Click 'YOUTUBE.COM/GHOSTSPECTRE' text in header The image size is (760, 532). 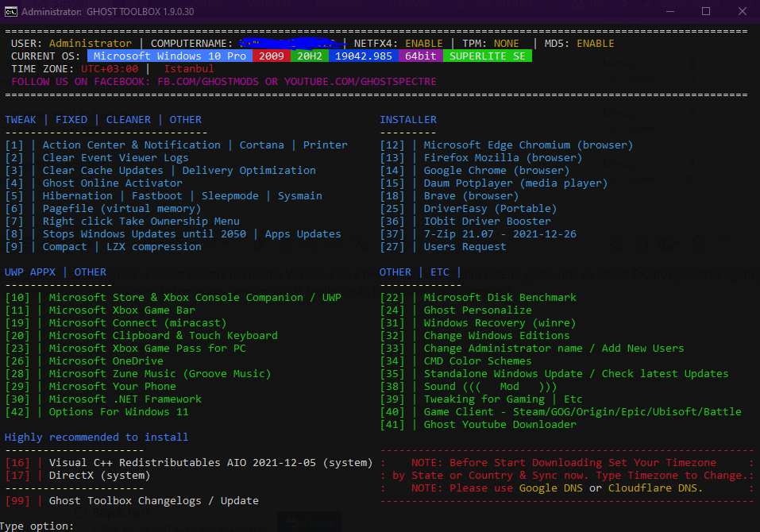(360, 82)
